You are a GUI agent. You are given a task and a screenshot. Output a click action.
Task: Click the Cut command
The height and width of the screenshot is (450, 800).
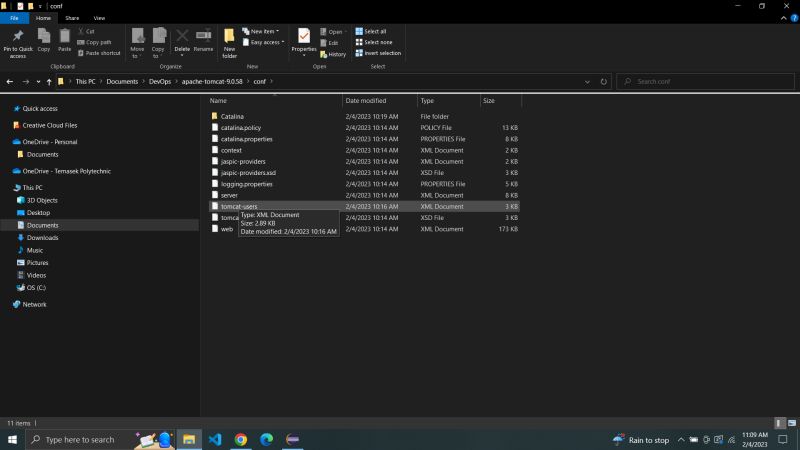coord(87,31)
